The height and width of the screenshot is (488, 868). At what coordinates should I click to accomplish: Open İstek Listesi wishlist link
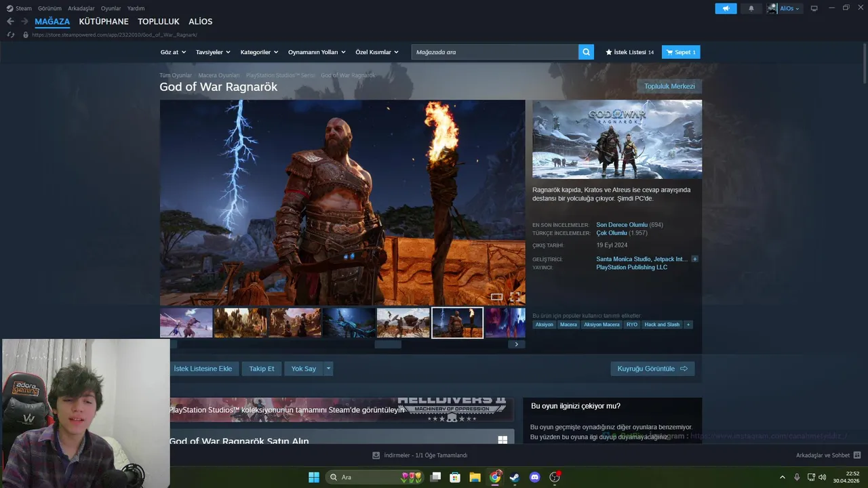629,52
